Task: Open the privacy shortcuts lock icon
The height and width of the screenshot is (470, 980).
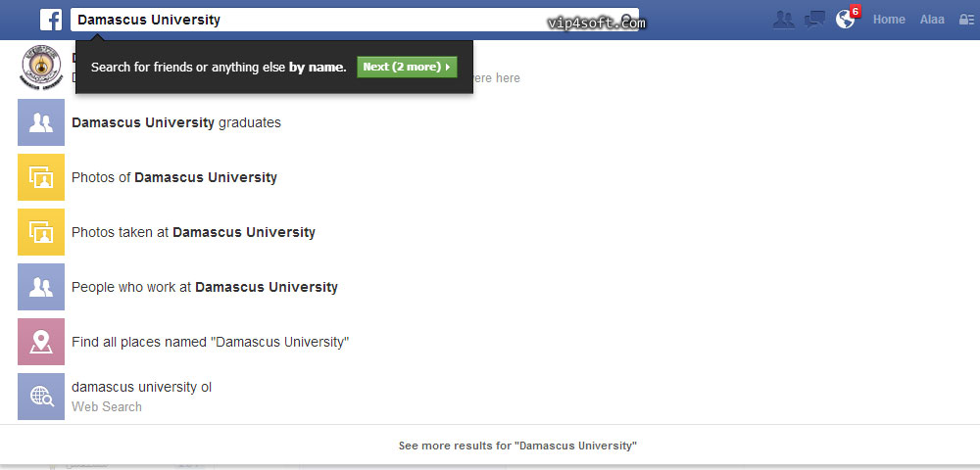Action: point(966,20)
